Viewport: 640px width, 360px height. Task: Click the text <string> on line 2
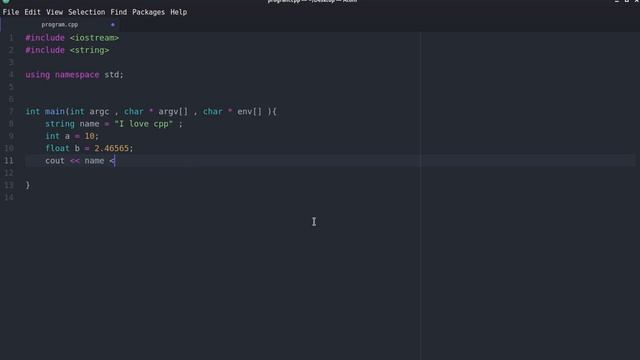(x=89, y=50)
